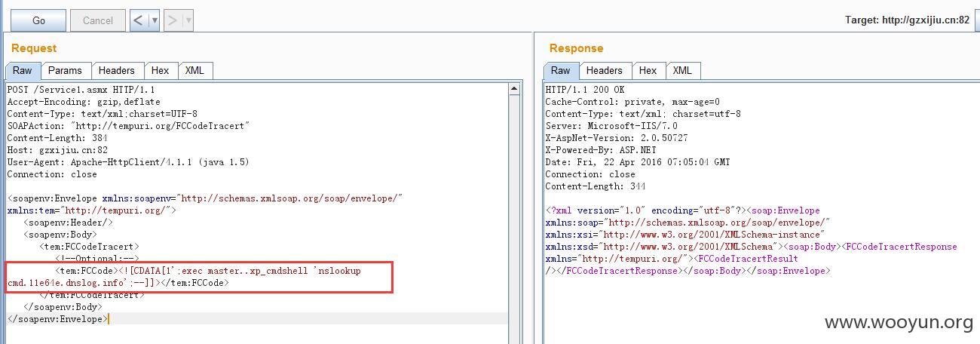Viewport: 980px width, 344px height.
Task: Click request Connection: close header
Action: coord(52,174)
